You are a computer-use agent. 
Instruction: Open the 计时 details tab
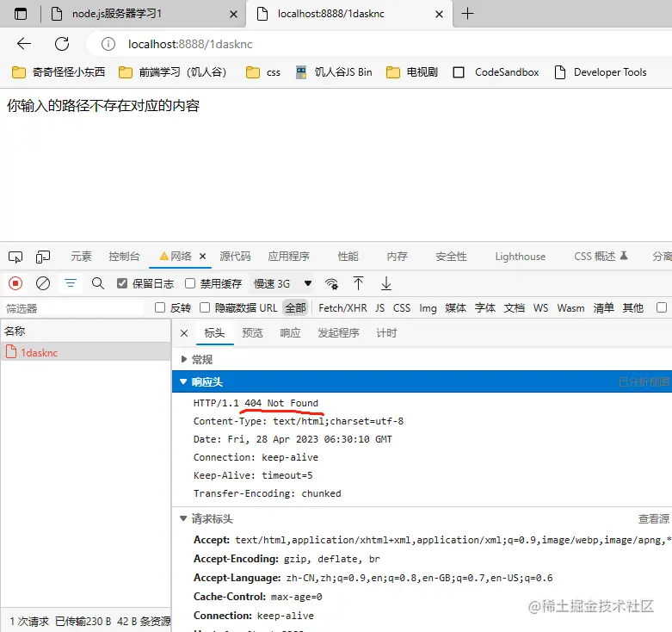(x=386, y=332)
